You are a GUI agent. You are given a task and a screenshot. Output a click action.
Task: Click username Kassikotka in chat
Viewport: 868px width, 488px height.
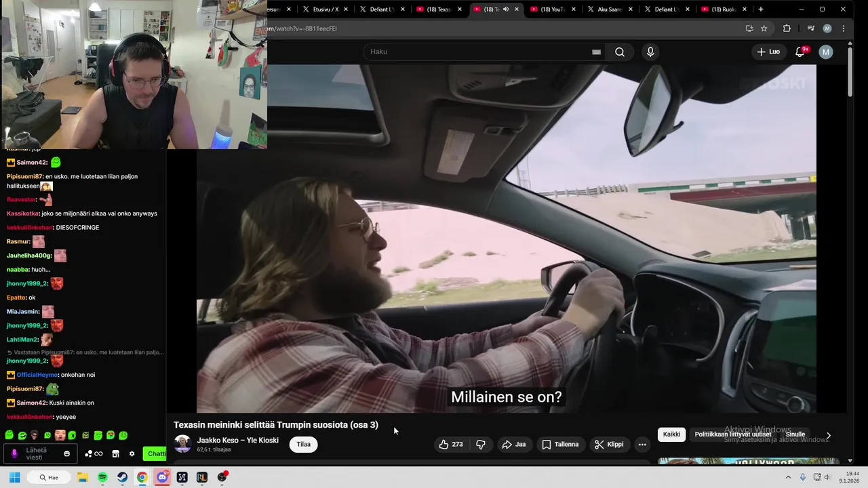(23, 213)
